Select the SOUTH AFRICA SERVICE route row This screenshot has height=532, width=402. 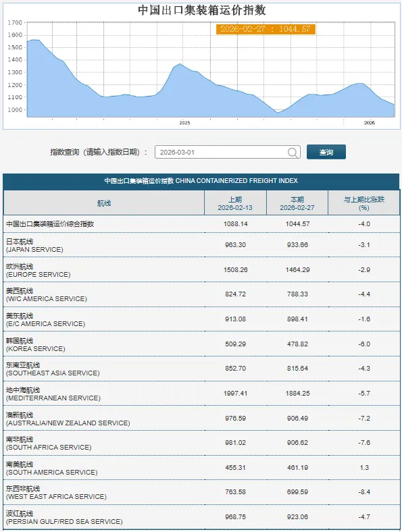pyautogui.click(x=201, y=443)
